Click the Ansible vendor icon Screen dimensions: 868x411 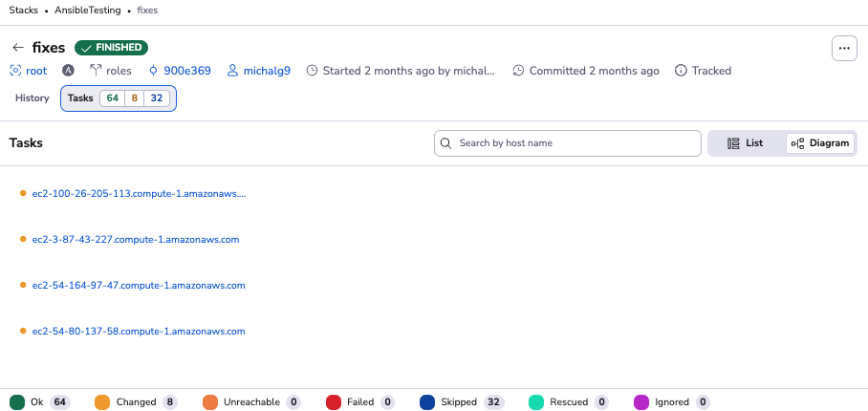tap(69, 71)
